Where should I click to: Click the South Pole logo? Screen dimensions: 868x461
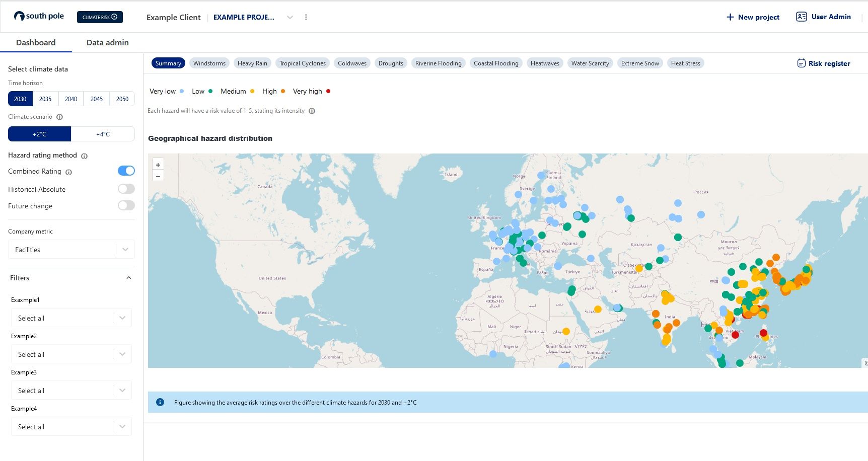click(39, 16)
